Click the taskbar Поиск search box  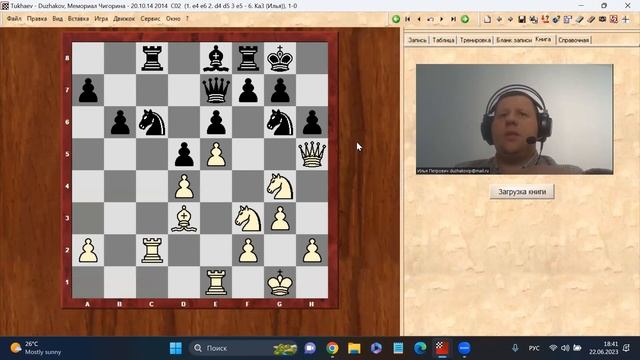tap(244, 348)
